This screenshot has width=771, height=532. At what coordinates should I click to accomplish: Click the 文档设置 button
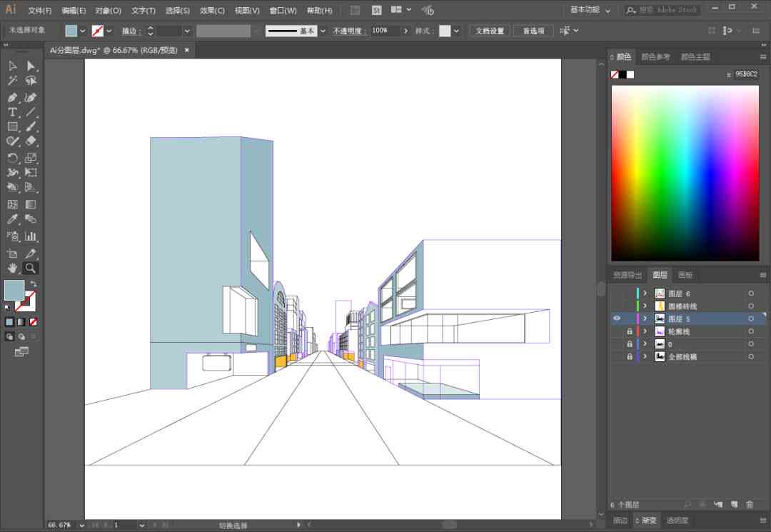[x=490, y=31]
